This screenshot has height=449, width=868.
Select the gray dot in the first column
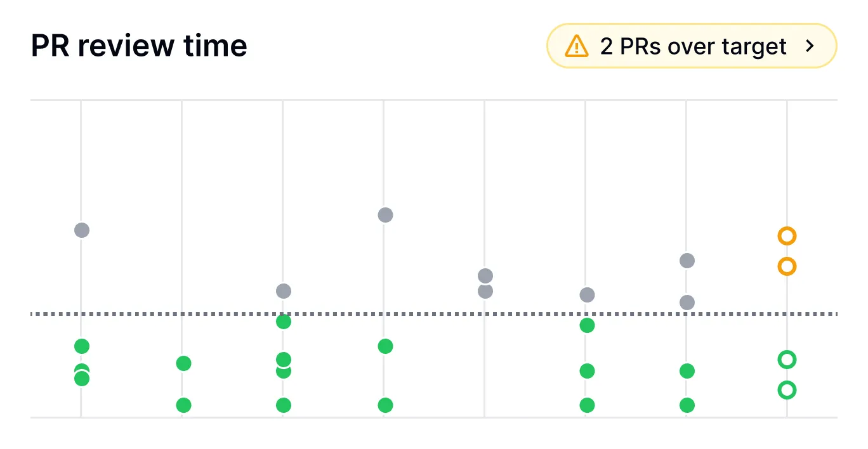pos(82,230)
